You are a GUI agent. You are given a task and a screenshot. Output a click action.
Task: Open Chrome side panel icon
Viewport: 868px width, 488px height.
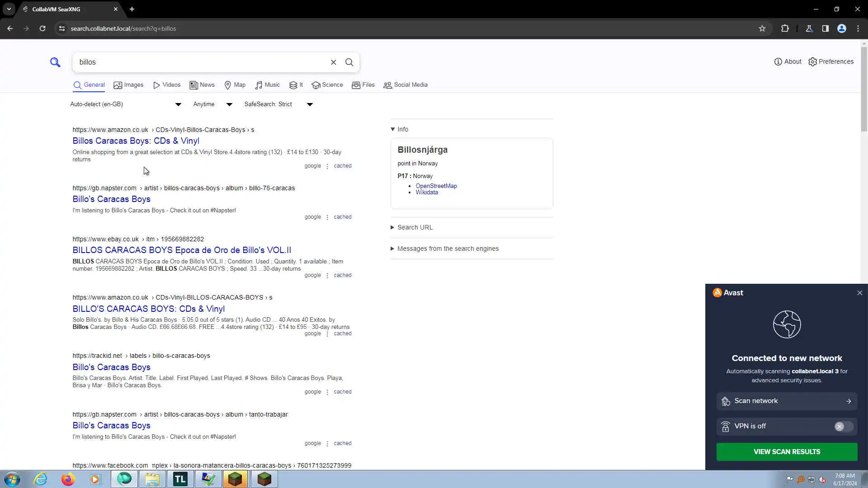point(825,28)
